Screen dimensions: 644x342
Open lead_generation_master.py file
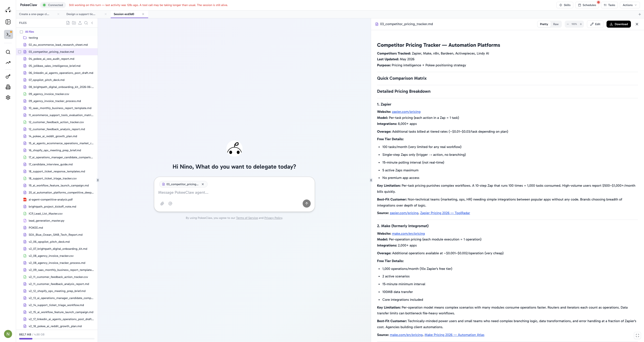click(47, 221)
